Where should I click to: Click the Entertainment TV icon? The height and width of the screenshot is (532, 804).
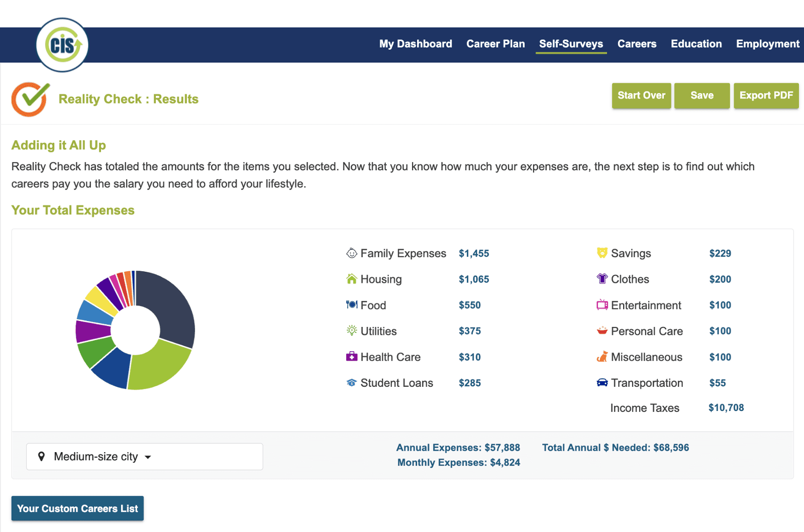pos(602,305)
